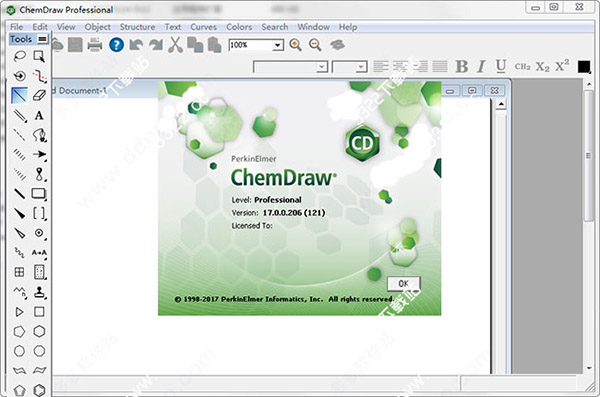The width and height of the screenshot is (600, 397).
Task: Select the Eraser tool
Action: point(39,95)
